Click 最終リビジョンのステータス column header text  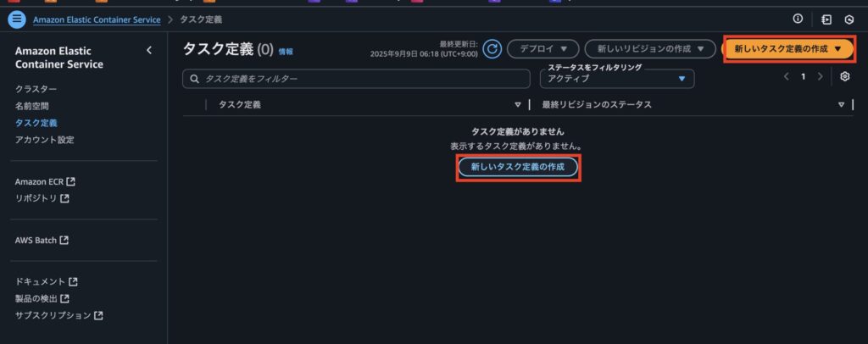tap(597, 104)
